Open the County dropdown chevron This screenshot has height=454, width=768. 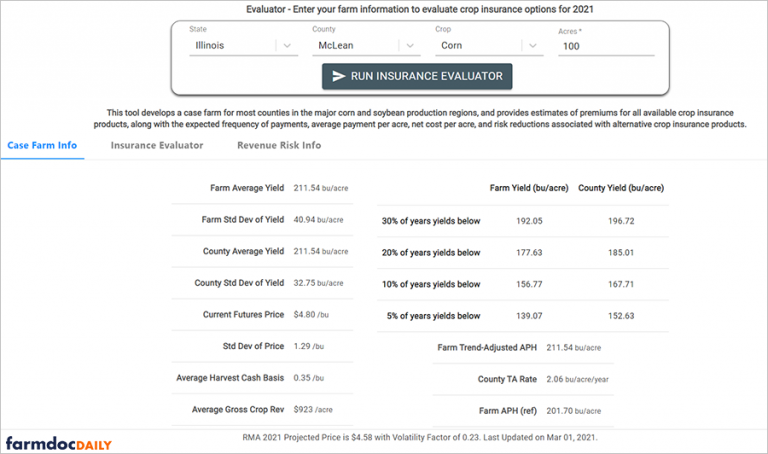(410, 46)
